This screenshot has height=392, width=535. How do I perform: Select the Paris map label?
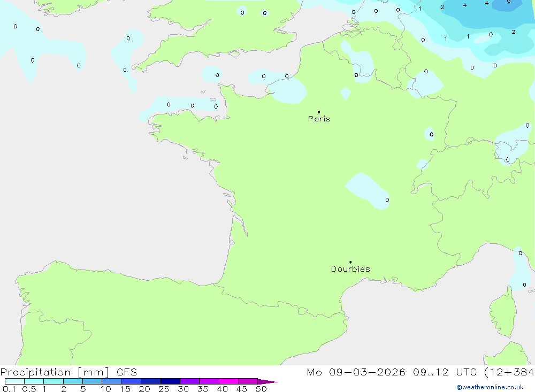(x=319, y=119)
